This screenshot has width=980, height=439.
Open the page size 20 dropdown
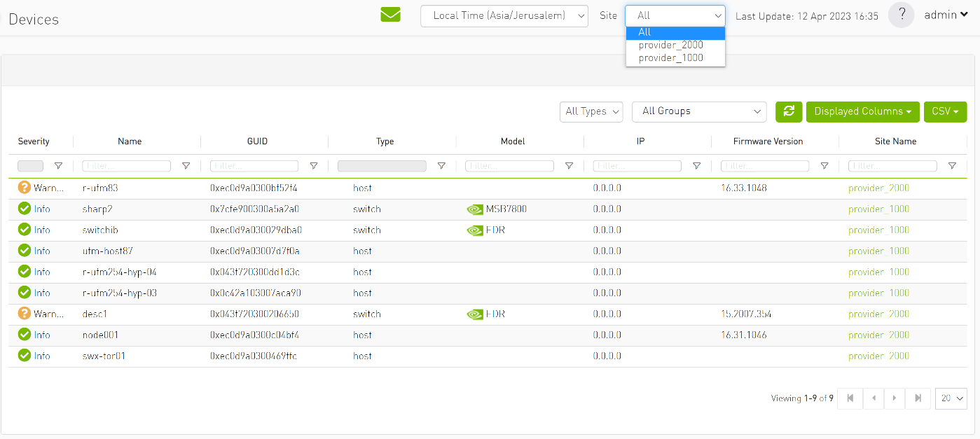951,398
